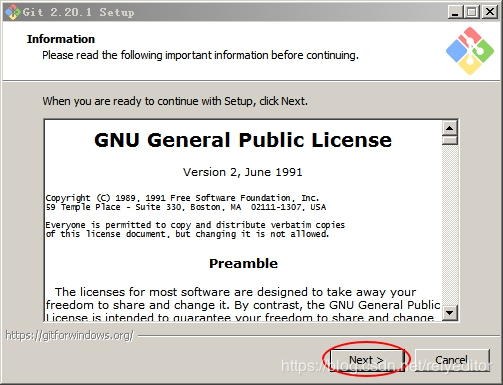Click the license scrollbar down arrow

pos(450,313)
